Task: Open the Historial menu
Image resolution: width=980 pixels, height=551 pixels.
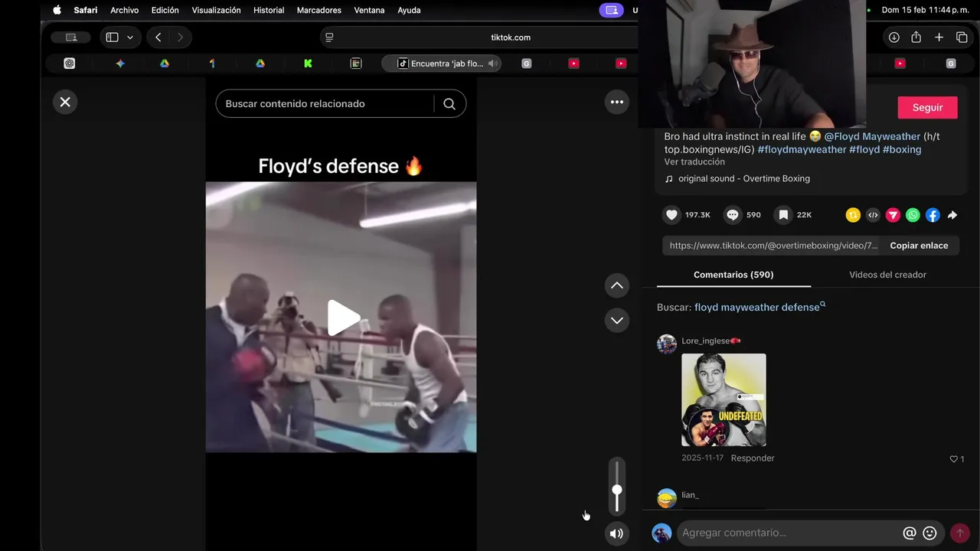Action: (269, 10)
